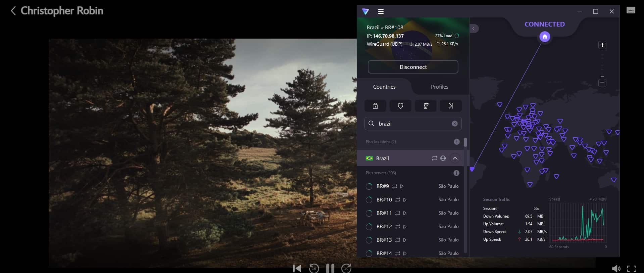The image size is (644, 273).
Task: Zoom in the map with the plus button
Action: [602, 45]
